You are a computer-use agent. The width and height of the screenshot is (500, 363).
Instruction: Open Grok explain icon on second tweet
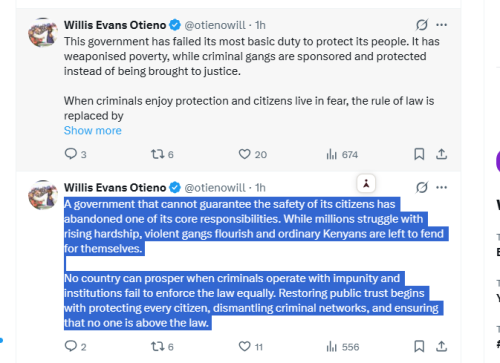pyautogui.click(x=422, y=187)
